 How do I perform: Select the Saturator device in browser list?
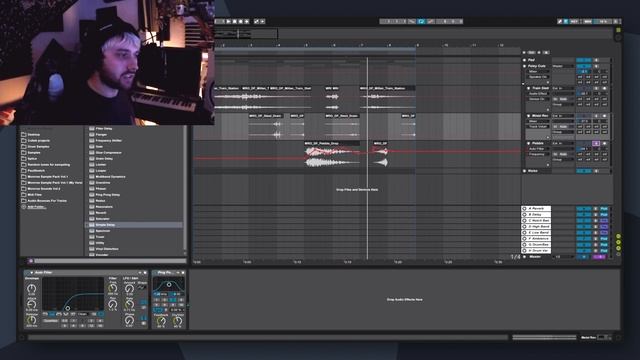(x=102, y=219)
